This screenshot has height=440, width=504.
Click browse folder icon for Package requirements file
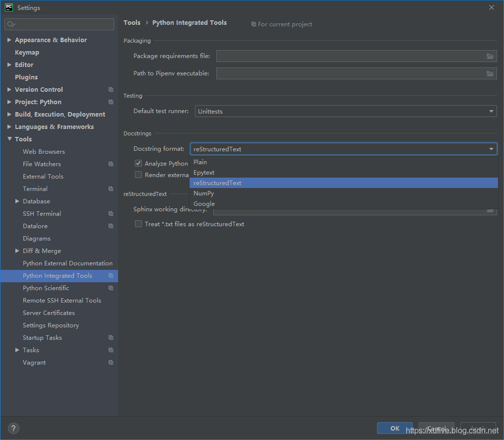coord(490,56)
